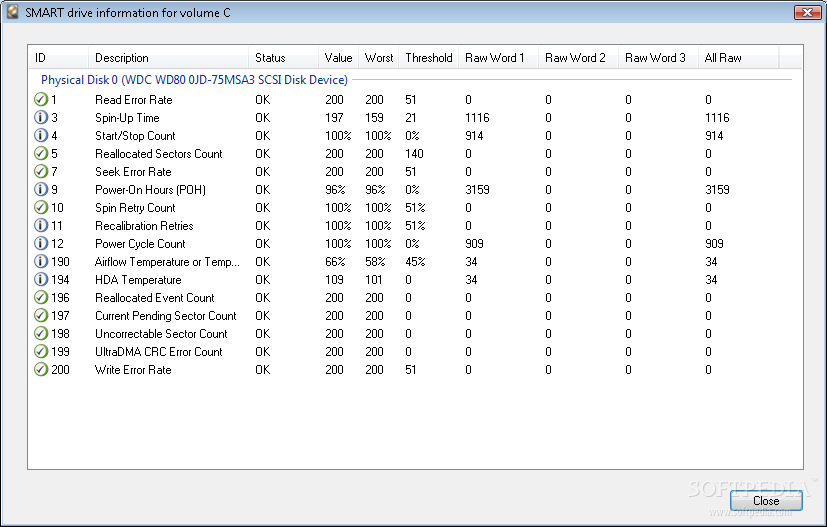The image size is (827, 527).
Task: Click the Close button
Action: [766, 501]
